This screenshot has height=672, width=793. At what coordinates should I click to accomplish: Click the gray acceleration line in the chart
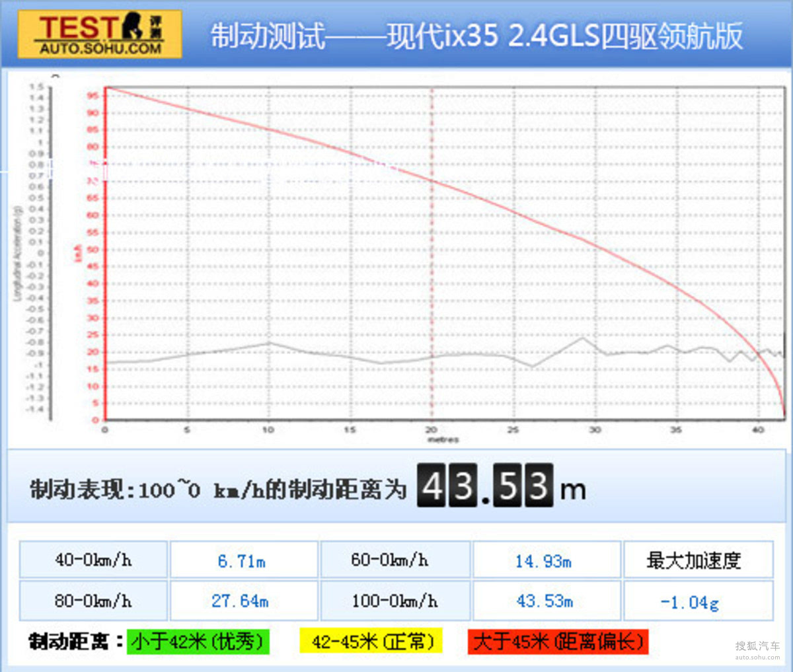click(330, 355)
